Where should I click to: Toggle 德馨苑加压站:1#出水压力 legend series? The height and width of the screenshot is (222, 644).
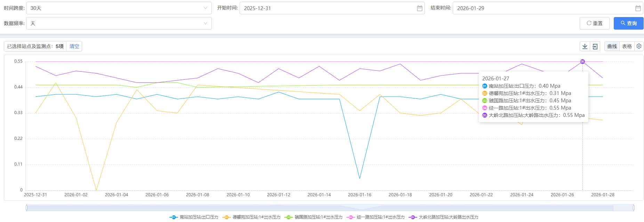(x=251, y=217)
